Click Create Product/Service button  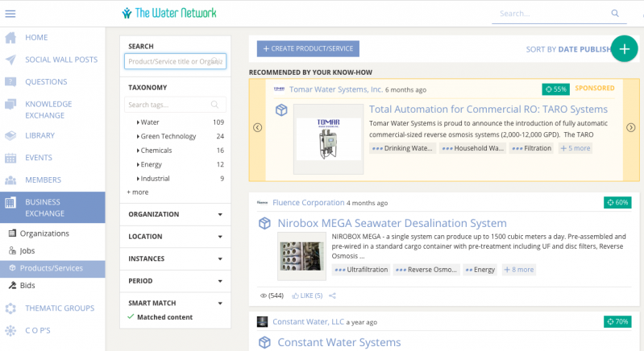pos(308,49)
